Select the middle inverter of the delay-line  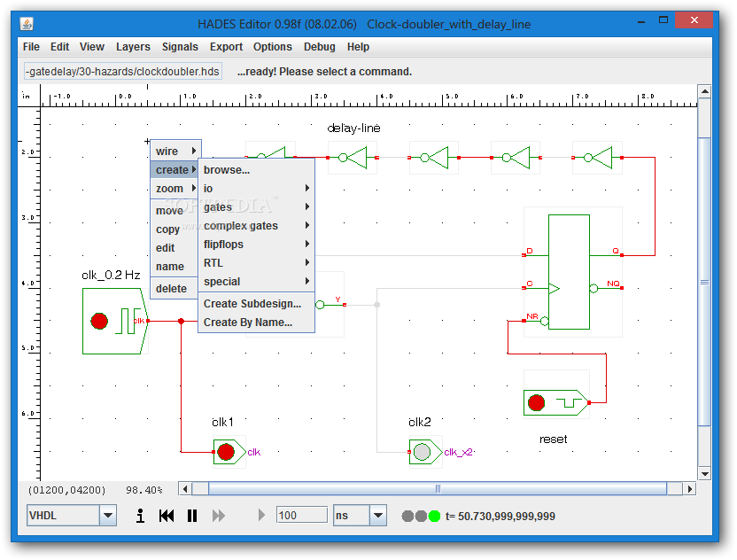435,158
